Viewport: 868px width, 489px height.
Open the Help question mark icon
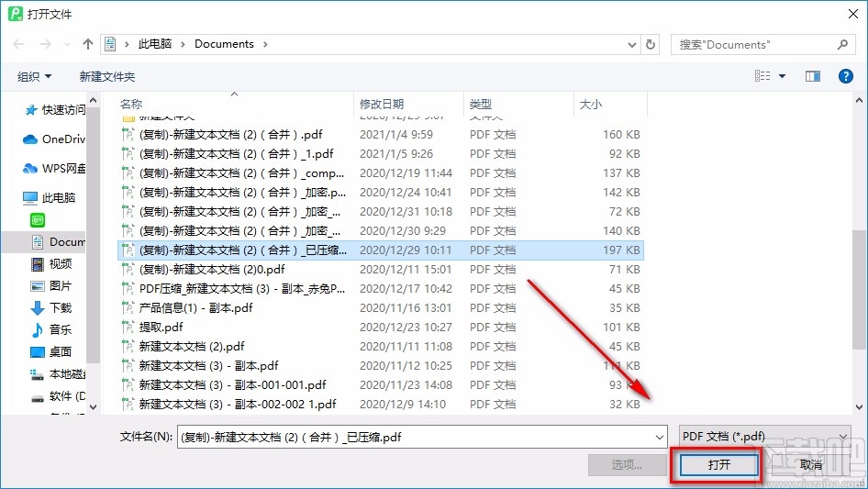(x=845, y=76)
